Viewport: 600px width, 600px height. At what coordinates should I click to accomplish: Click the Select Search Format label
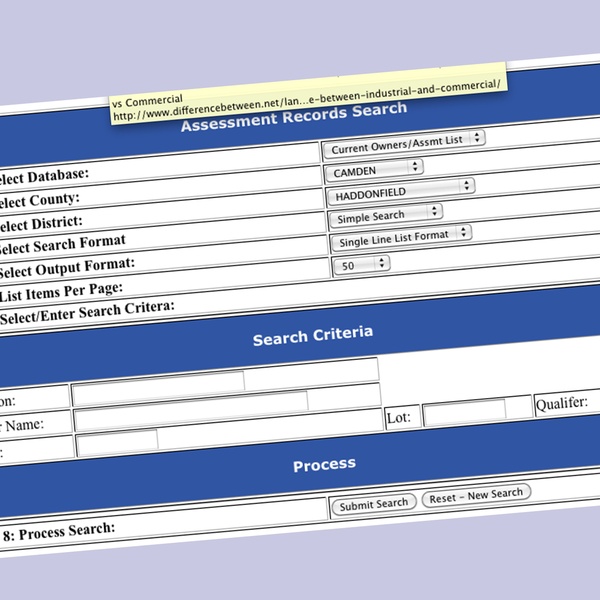62,245
